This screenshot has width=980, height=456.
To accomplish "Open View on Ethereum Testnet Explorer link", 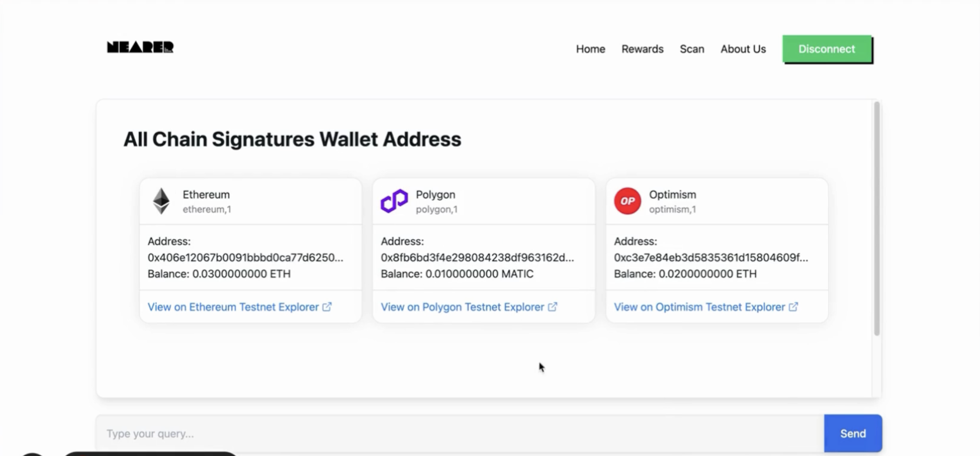I will [x=233, y=307].
